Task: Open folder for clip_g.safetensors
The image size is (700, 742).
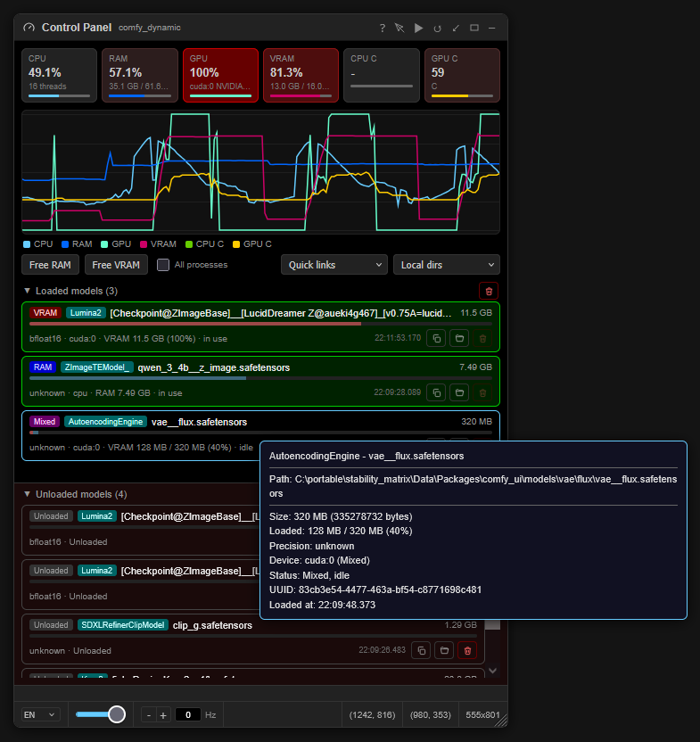Action: pos(444,651)
